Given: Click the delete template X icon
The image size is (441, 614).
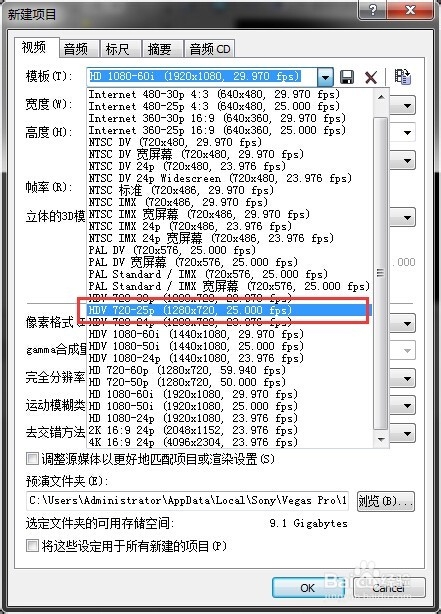Looking at the screenshot, I should 371,77.
